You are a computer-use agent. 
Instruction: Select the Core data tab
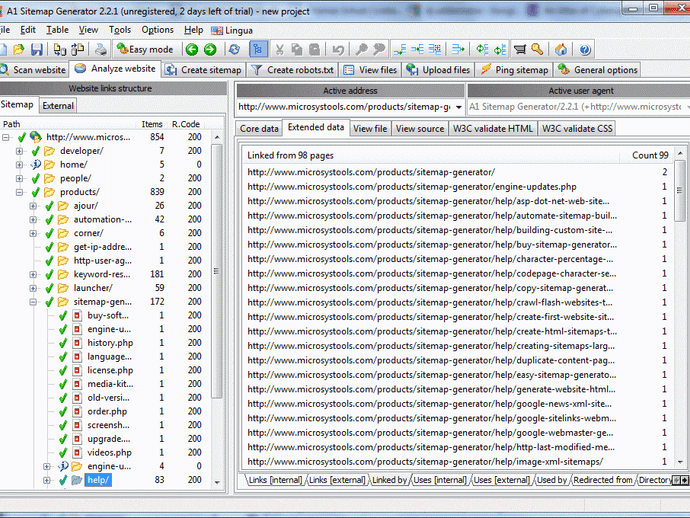pyautogui.click(x=259, y=129)
